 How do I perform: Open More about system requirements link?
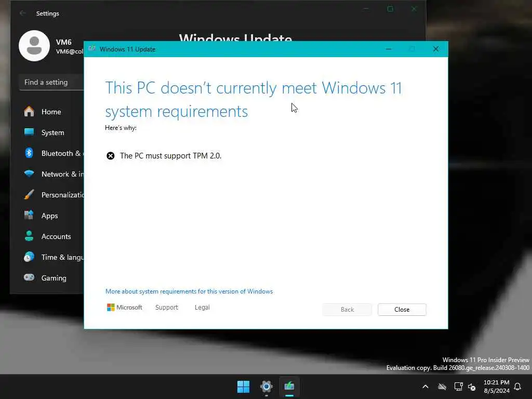pos(189,291)
